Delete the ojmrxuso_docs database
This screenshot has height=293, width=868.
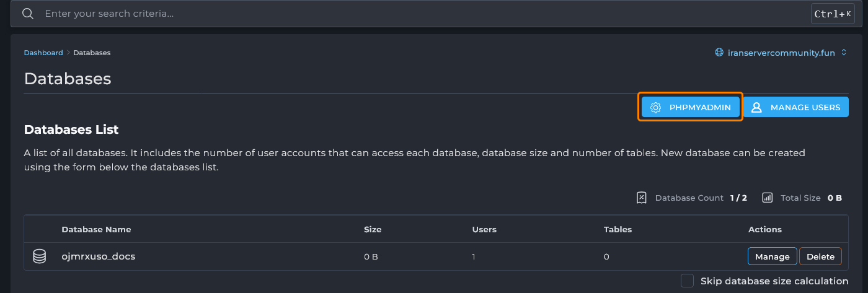click(820, 256)
